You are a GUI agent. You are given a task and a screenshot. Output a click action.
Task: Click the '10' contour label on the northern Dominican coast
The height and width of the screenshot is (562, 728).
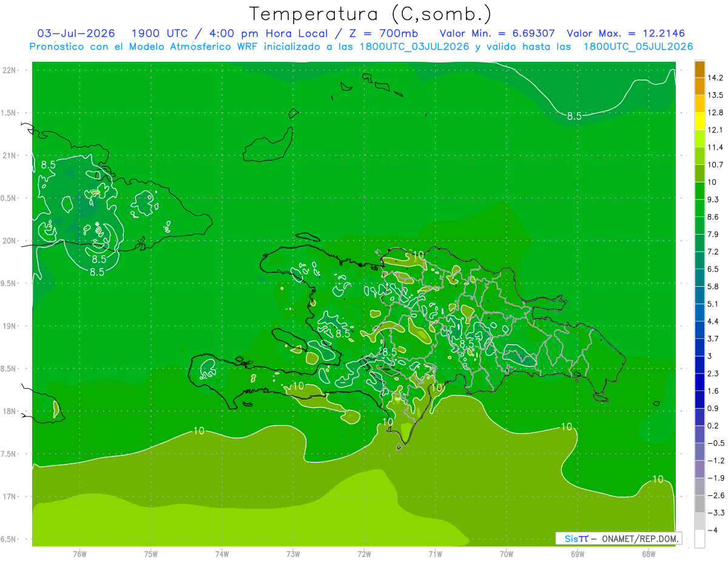pyautogui.click(x=418, y=255)
